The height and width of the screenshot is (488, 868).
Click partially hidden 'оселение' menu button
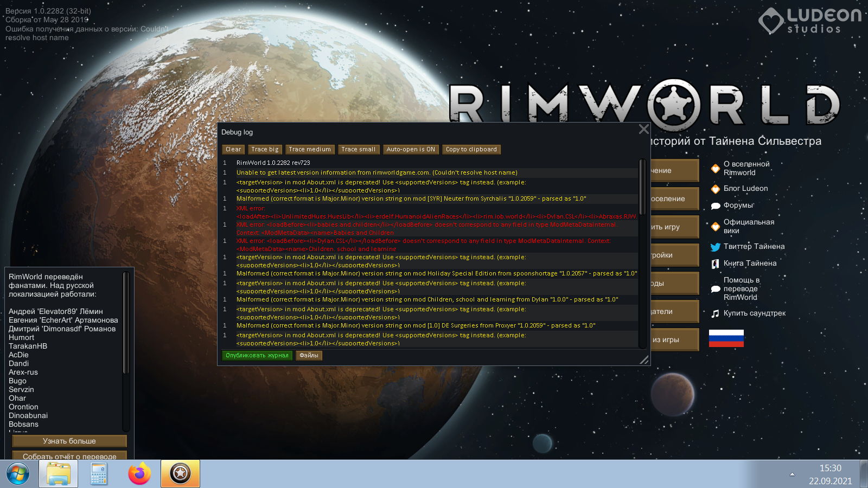(675, 198)
